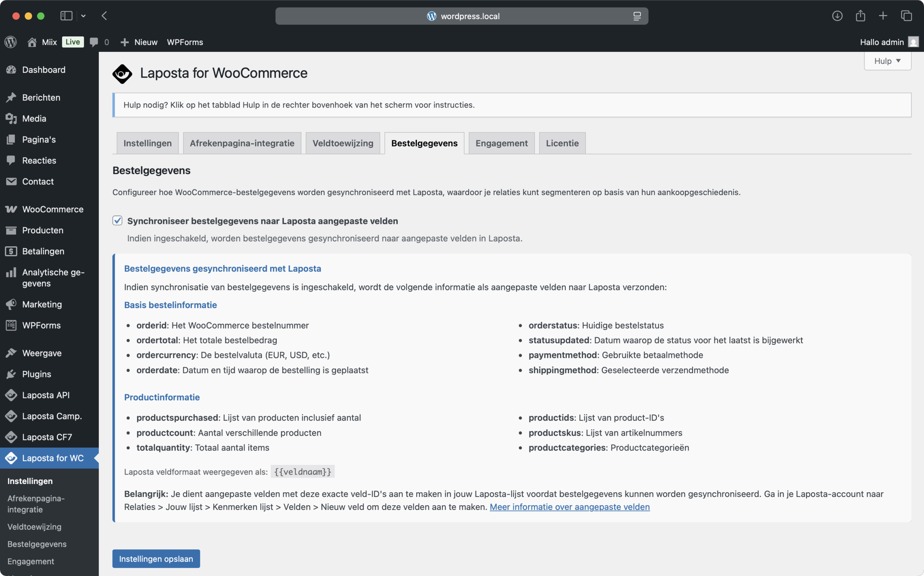
Task: Click the Productinformatie heading
Action: coord(162,397)
